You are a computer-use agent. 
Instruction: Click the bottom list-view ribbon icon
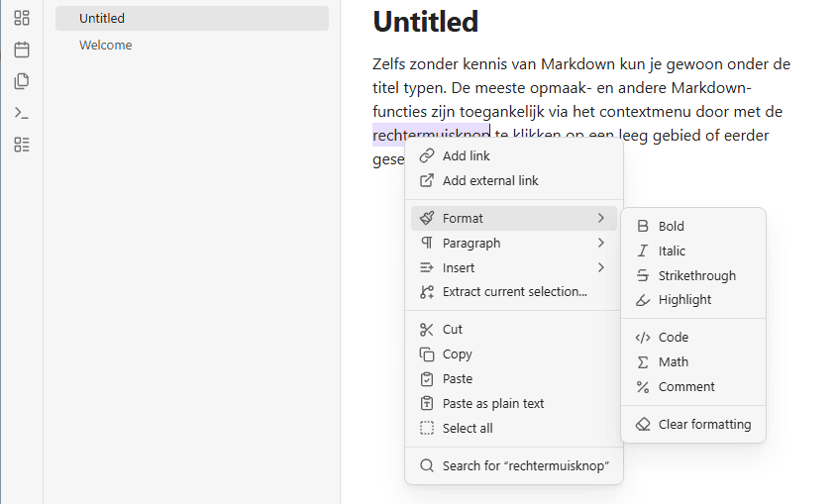coord(22,145)
